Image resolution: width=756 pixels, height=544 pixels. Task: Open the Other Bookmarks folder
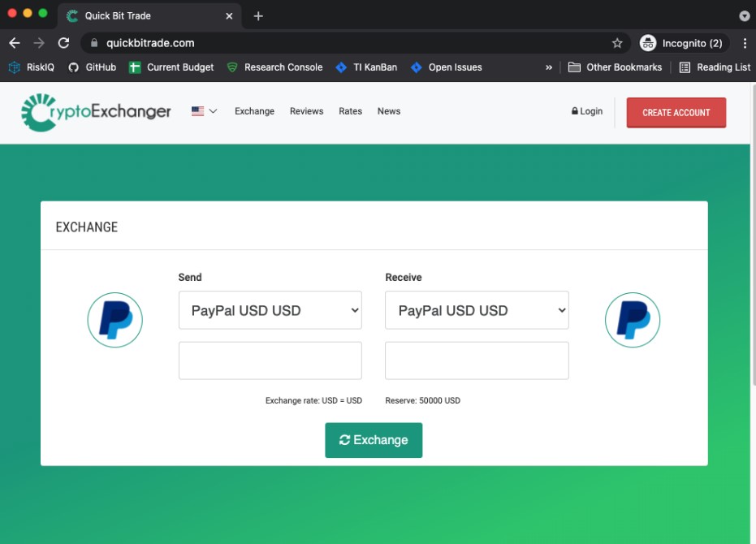coord(616,67)
